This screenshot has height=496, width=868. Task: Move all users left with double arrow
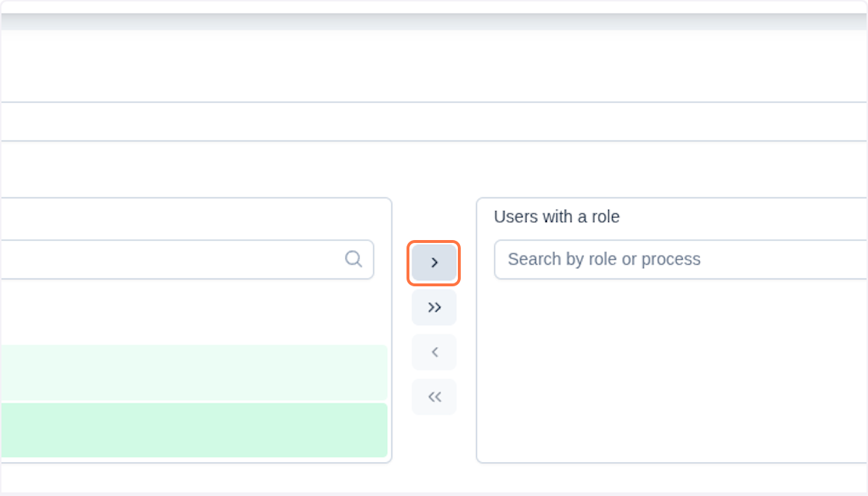coord(434,397)
